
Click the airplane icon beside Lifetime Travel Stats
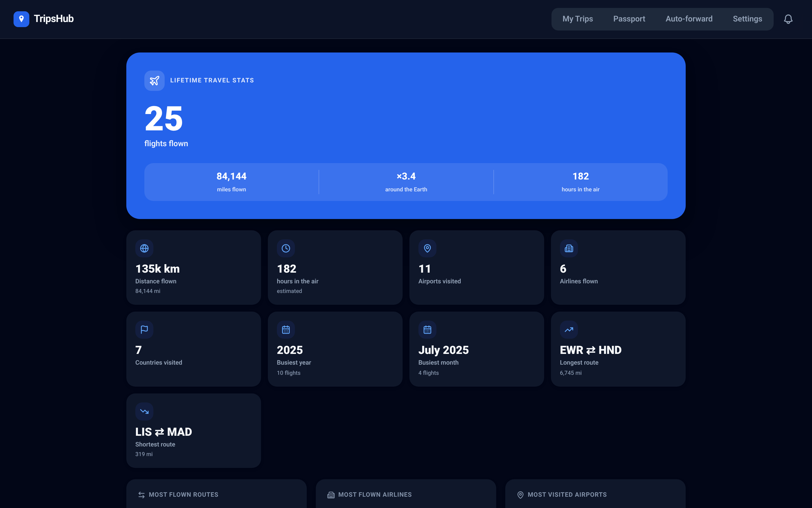154,81
